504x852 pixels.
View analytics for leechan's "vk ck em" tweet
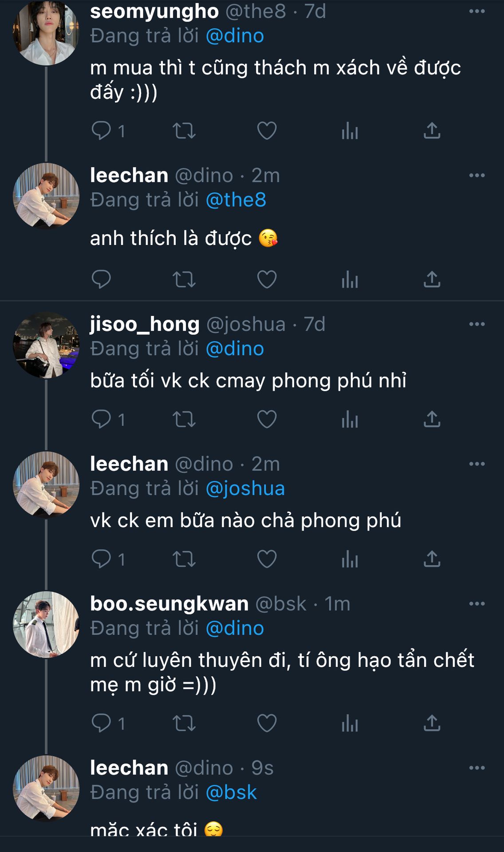click(x=350, y=559)
